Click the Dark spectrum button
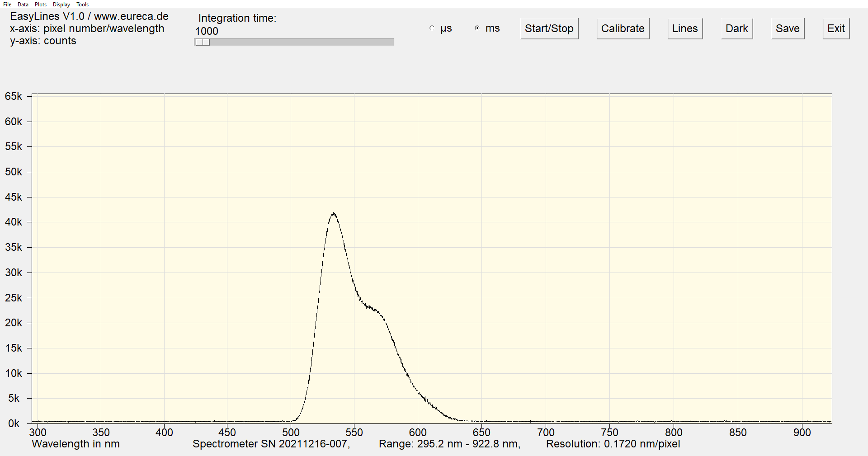The width and height of the screenshot is (868, 456). (x=737, y=28)
